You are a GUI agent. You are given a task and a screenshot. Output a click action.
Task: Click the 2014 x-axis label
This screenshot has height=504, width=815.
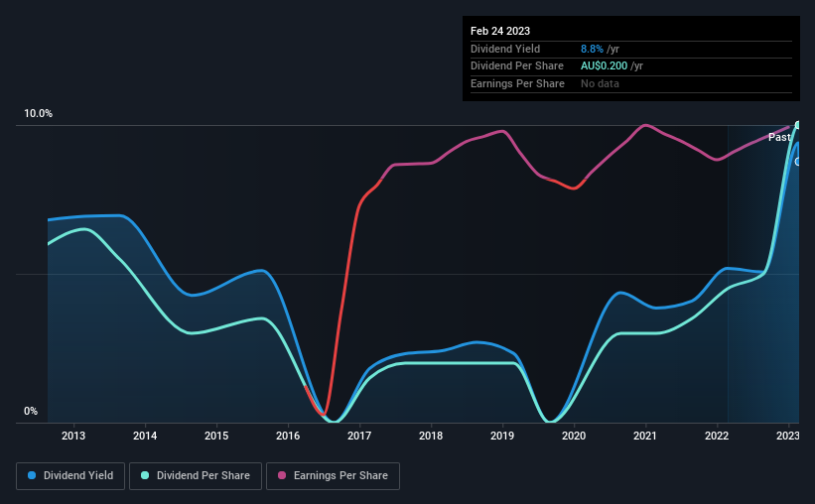(x=145, y=436)
